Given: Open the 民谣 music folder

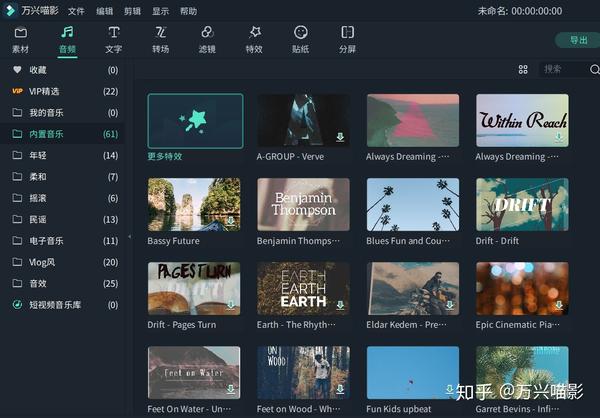Looking at the screenshot, I should coord(62,219).
